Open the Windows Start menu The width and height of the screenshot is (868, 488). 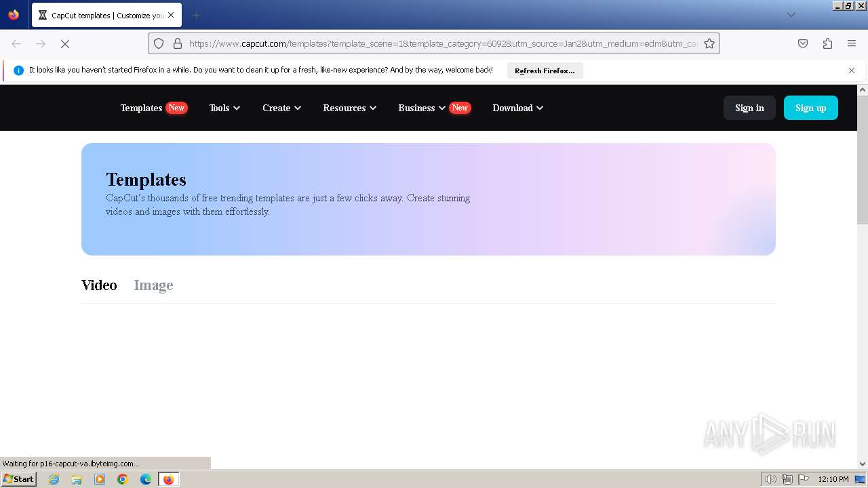[x=18, y=479]
